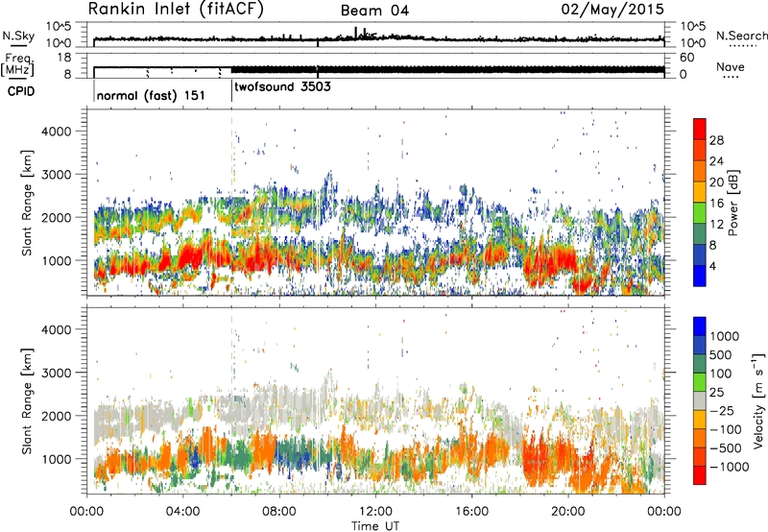Click the "N.Search" legend label
768x532 pixels.
[x=742, y=36]
